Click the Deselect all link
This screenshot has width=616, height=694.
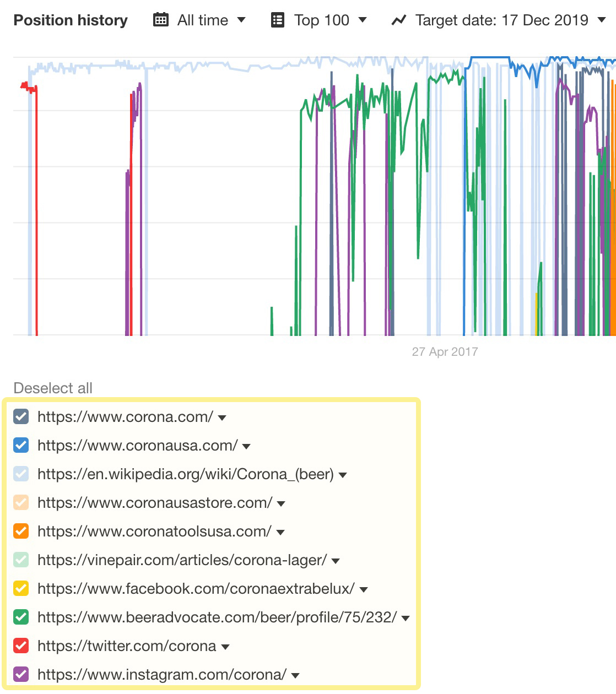(x=53, y=388)
